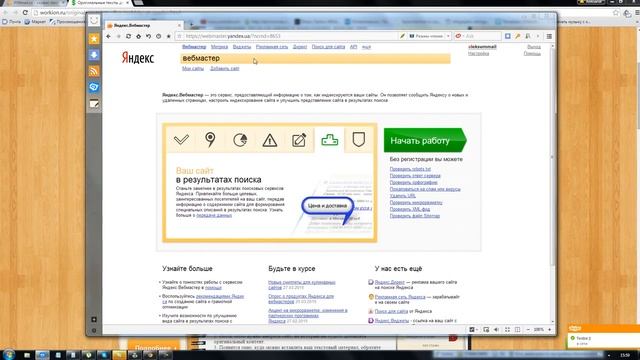Open the 'Настройка' link under the username

[x=478, y=53]
